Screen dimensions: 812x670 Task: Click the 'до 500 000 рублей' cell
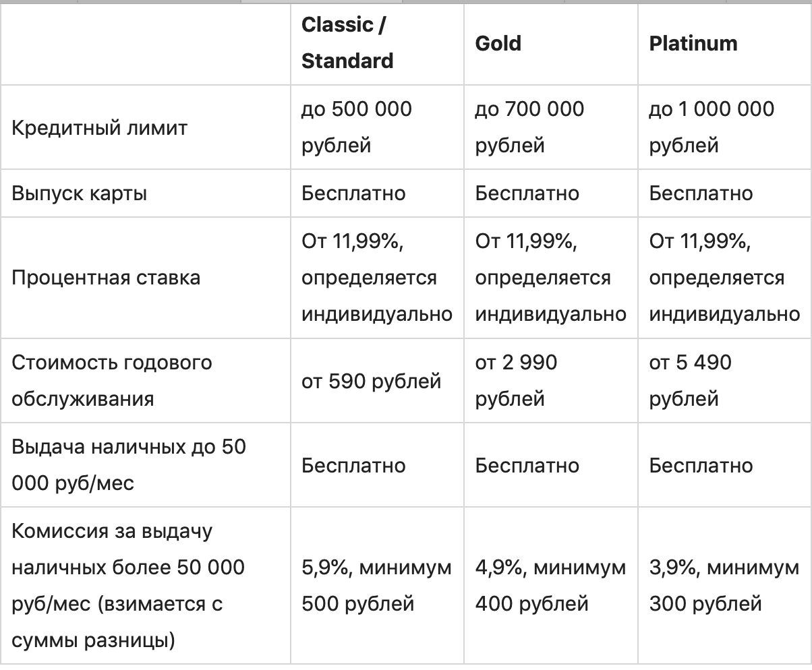pyautogui.click(x=356, y=127)
